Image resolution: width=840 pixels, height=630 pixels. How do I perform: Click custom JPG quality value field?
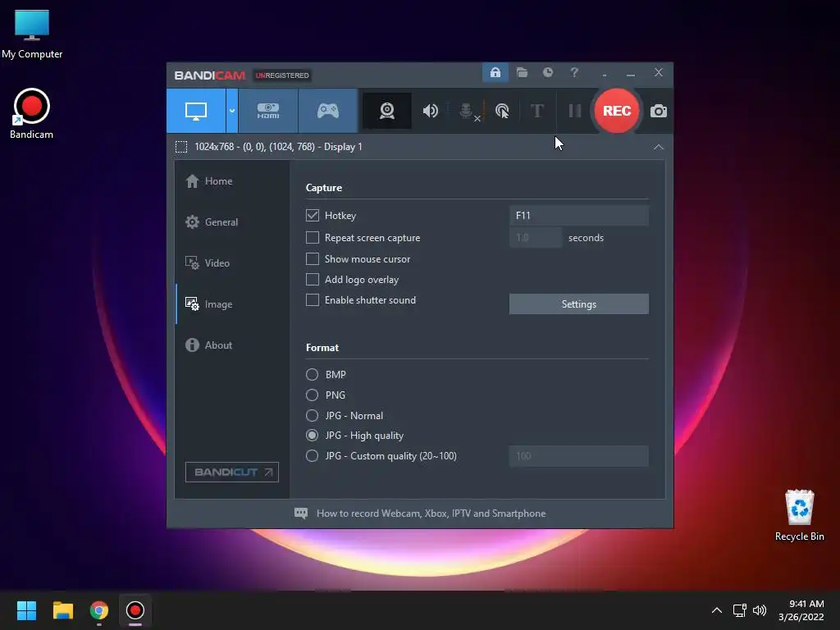pos(578,456)
